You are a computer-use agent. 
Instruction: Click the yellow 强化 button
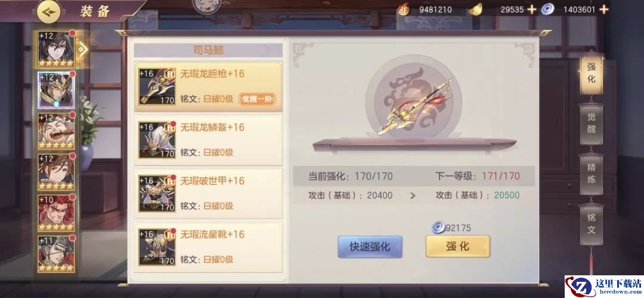click(x=457, y=246)
